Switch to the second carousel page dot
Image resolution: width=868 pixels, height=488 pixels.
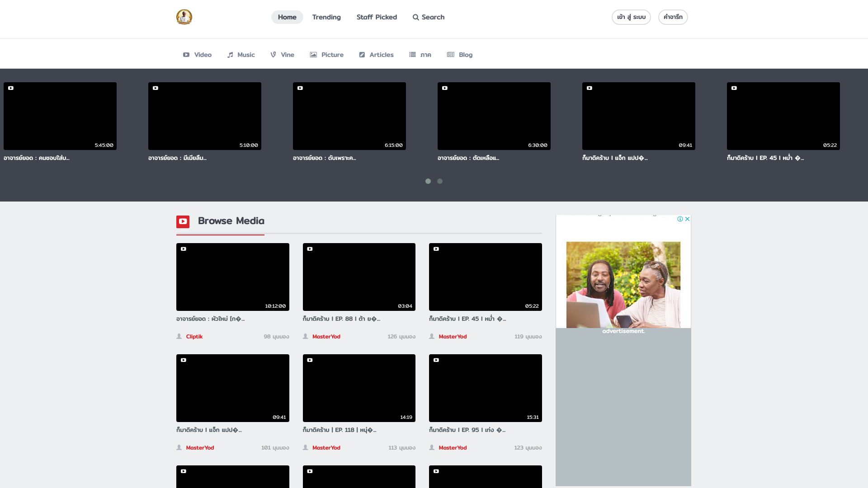point(440,181)
